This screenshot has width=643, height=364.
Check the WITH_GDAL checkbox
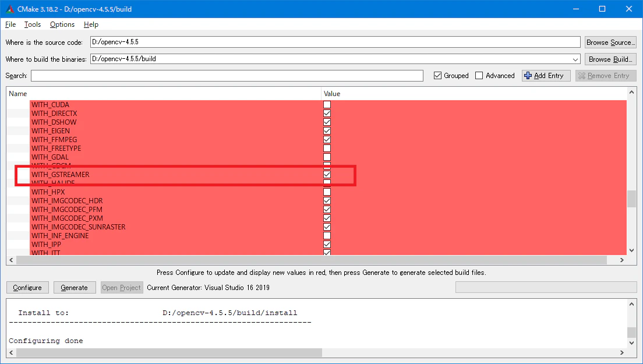pos(327,157)
